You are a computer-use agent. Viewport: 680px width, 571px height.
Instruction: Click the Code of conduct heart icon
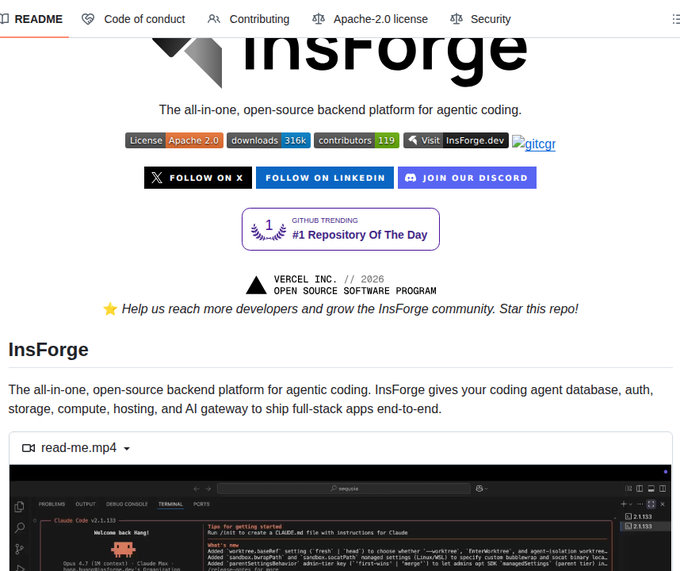pos(88,19)
